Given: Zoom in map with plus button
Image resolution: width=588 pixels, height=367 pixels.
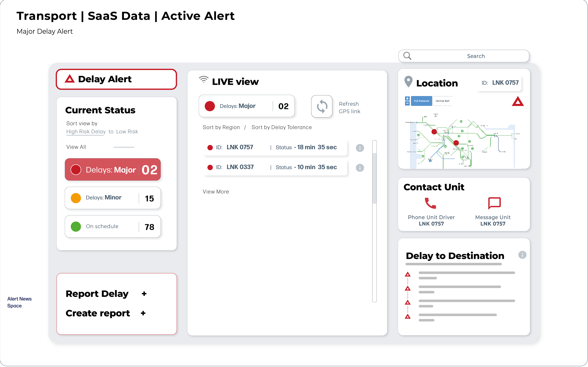Looking at the screenshot, I should [407, 98].
